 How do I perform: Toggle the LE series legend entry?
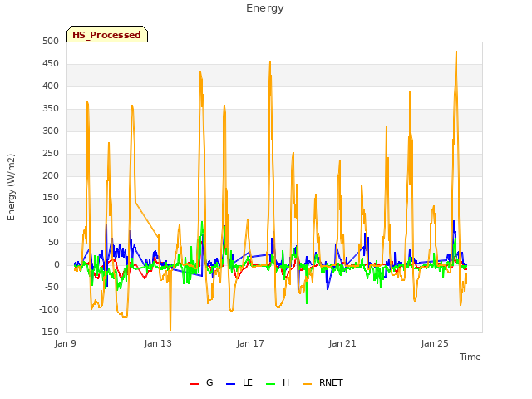[239, 382]
